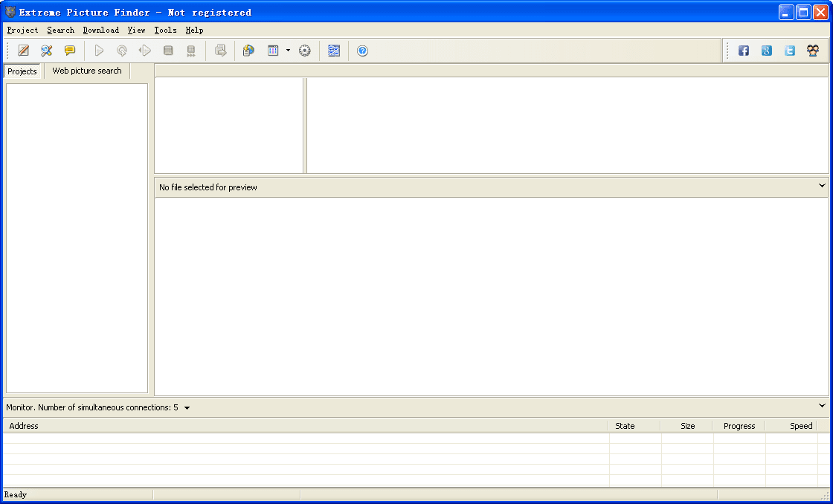The height and width of the screenshot is (504, 833).
Task: Collapse the preview panel with its chevron
Action: click(822, 186)
